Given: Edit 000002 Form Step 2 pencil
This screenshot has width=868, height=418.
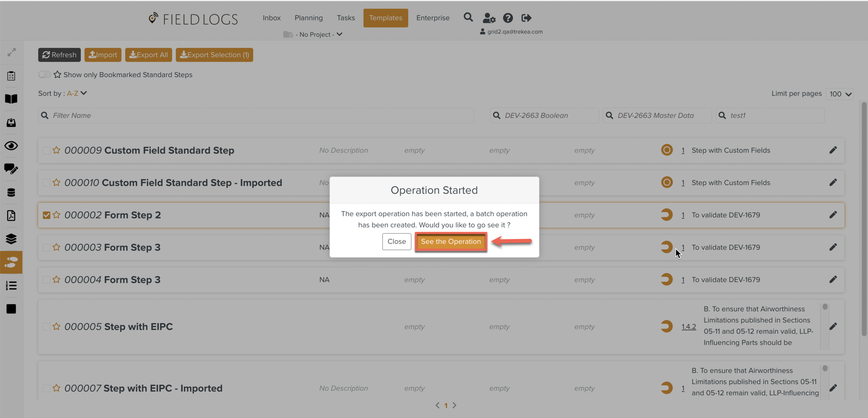Looking at the screenshot, I should [833, 215].
